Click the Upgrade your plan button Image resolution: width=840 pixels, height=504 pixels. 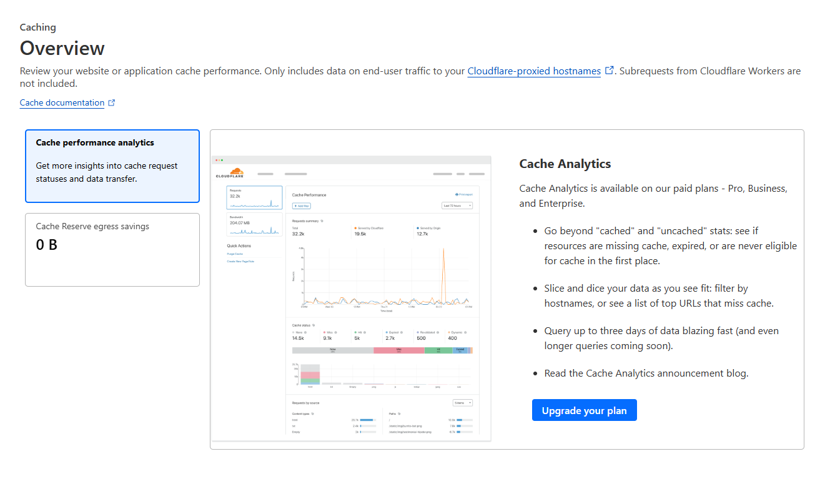pos(585,410)
